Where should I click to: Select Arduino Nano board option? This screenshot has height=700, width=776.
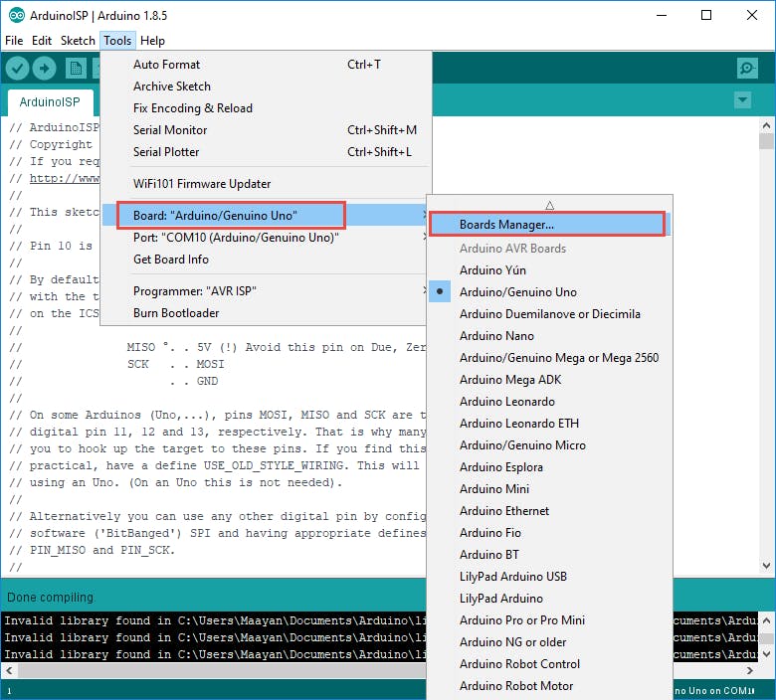click(496, 336)
